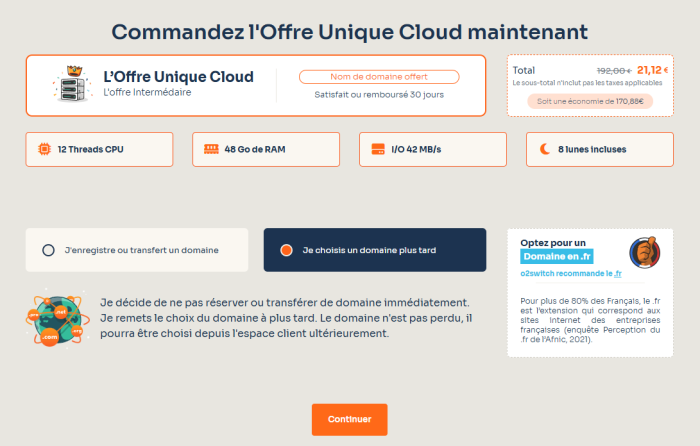Click the crowned server offer icon
Screen dimensions: 700x446
(x=73, y=84)
